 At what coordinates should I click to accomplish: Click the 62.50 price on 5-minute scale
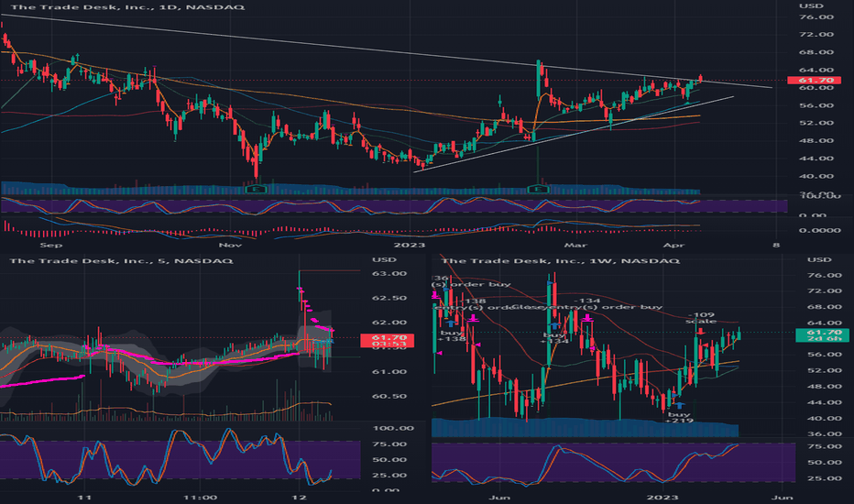point(389,298)
